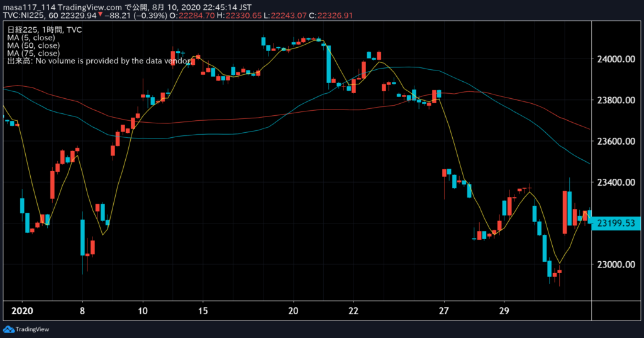The width and height of the screenshot is (644, 338).
Task: Click the 出来高 no volume notice text
Action: (99, 61)
